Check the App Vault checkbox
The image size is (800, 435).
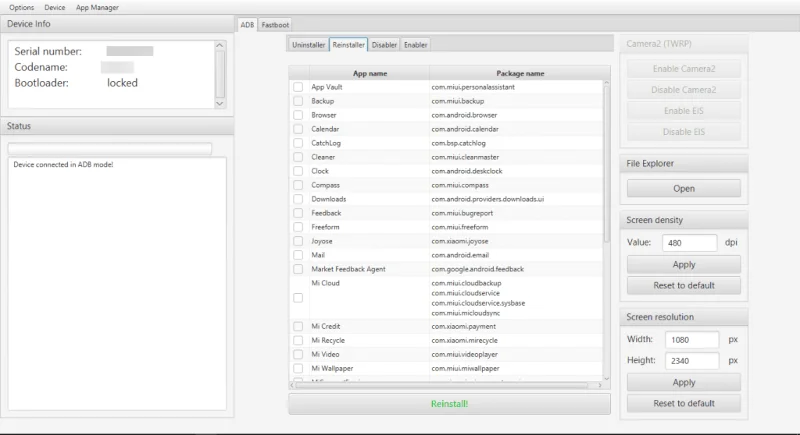(298, 87)
